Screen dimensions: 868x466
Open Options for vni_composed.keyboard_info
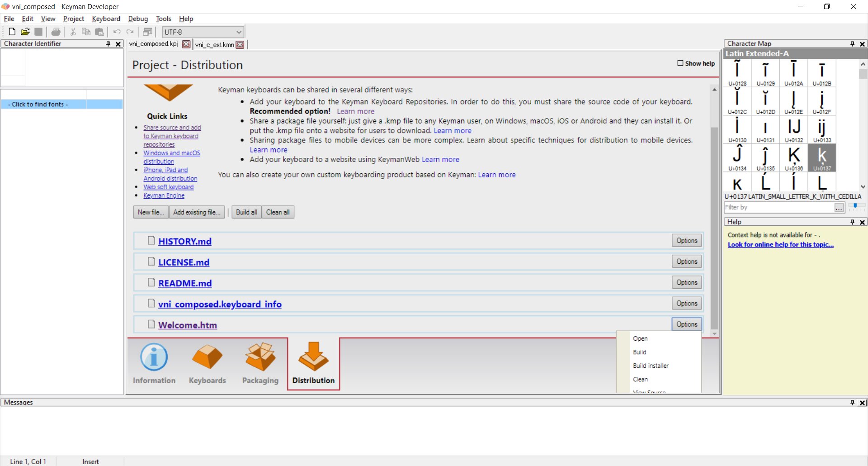click(687, 303)
